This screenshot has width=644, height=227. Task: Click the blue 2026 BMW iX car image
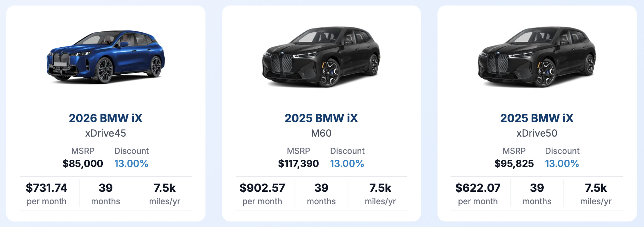[106, 57]
